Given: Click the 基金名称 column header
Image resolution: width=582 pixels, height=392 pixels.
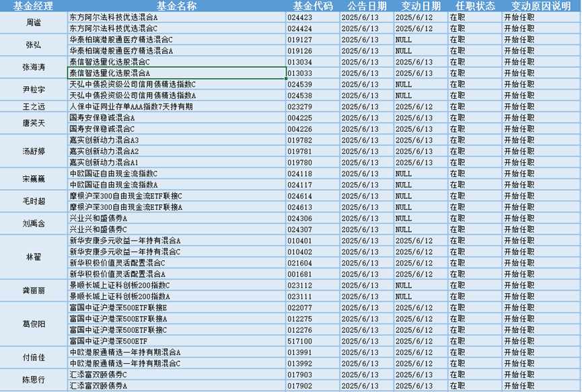Looking at the screenshot, I should 177,6.
